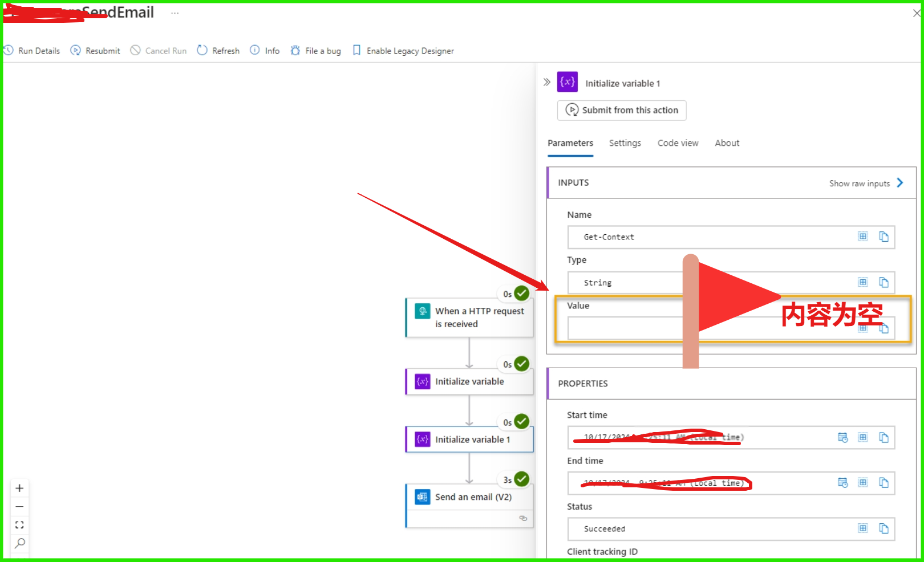The image size is (924, 562).
Task: Zoom out on the designer canvas
Action: (19, 506)
